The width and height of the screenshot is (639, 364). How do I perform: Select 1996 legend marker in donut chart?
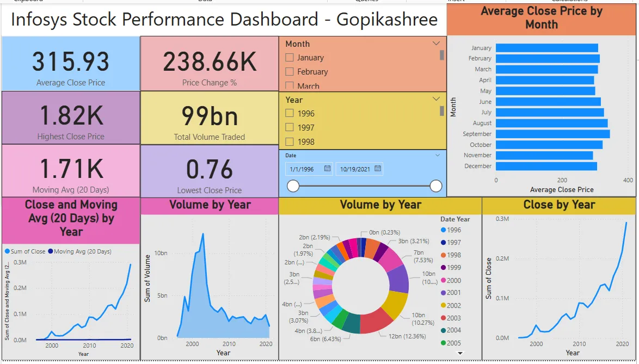[x=444, y=230]
